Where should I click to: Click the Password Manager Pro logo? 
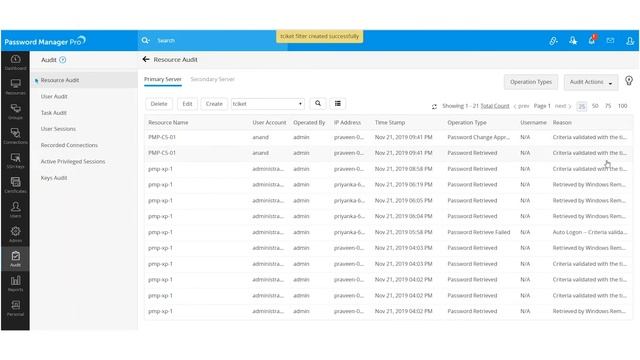pyautogui.click(x=45, y=41)
